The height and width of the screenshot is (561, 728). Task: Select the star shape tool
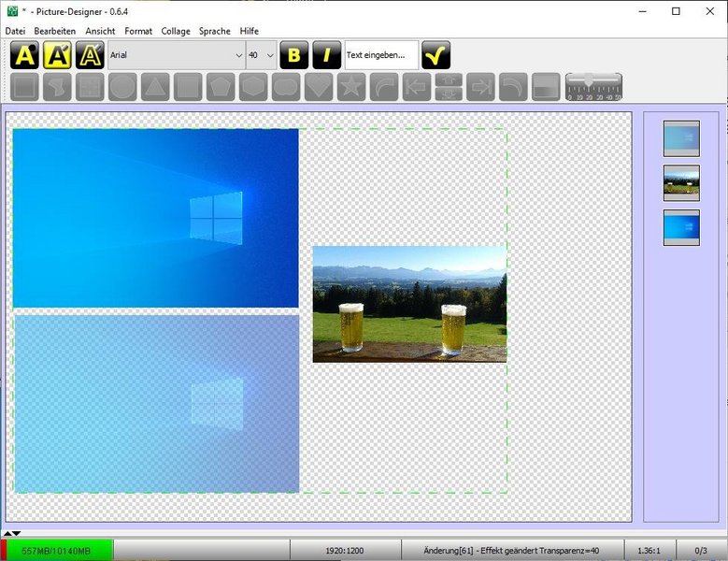click(351, 87)
